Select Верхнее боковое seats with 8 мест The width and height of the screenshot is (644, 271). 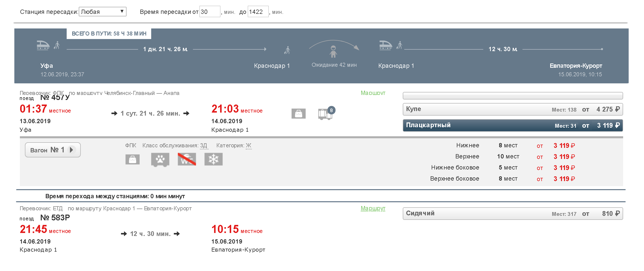(x=503, y=179)
